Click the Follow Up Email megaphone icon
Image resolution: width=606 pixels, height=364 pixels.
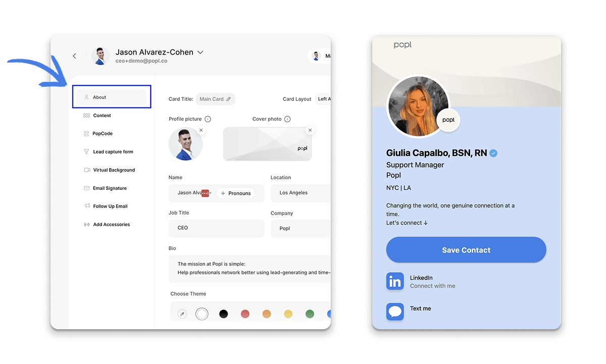86,206
